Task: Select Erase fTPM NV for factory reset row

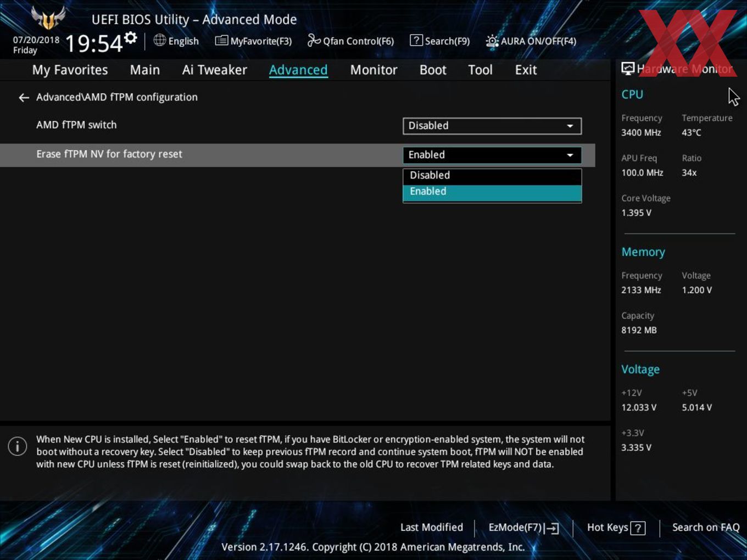Action: (x=297, y=155)
